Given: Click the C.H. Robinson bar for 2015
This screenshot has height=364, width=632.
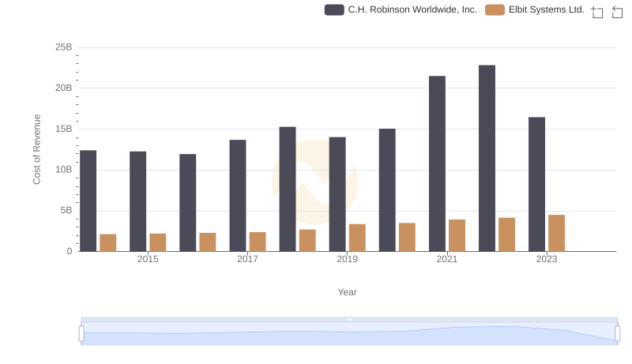Looking at the screenshot, I should click(137, 201).
